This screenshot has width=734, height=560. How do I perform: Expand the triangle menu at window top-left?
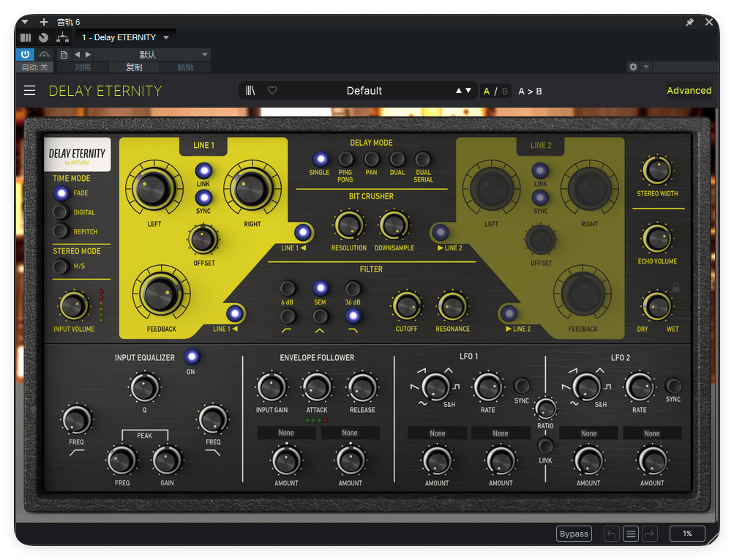point(25,22)
